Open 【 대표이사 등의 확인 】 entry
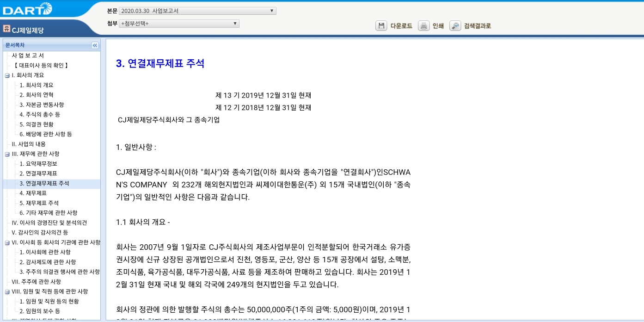The width and height of the screenshot is (644, 322). (x=41, y=65)
